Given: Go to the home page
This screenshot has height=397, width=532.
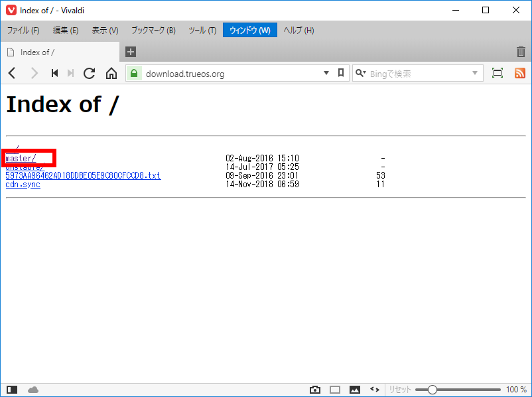Looking at the screenshot, I should [x=111, y=73].
